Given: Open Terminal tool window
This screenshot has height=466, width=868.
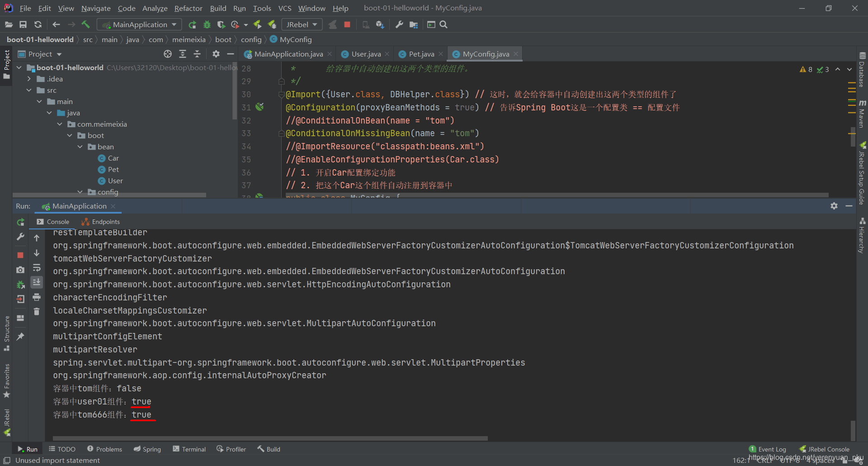Looking at the screenshot, I should (189, 449).
